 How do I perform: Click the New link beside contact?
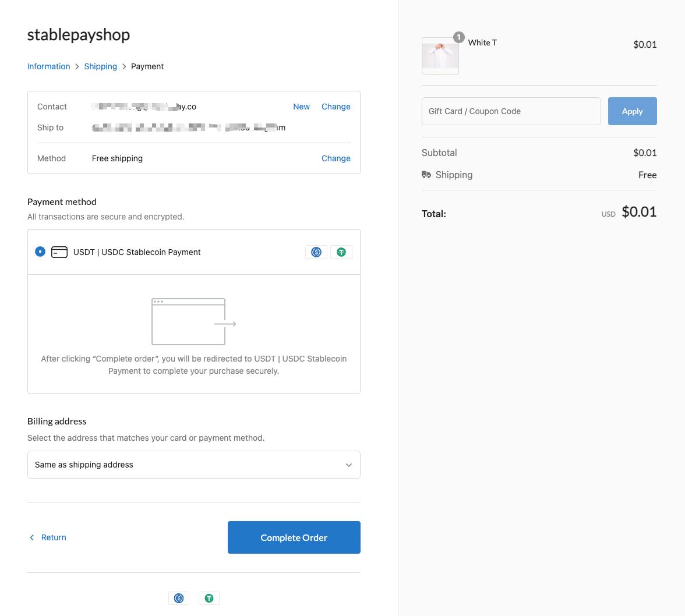pos(301,107)
